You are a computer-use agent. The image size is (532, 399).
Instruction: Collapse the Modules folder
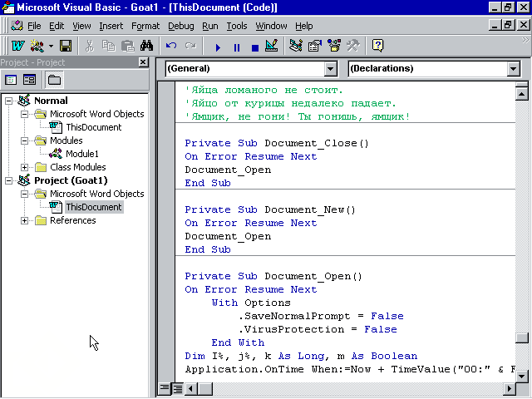point(24,140)
